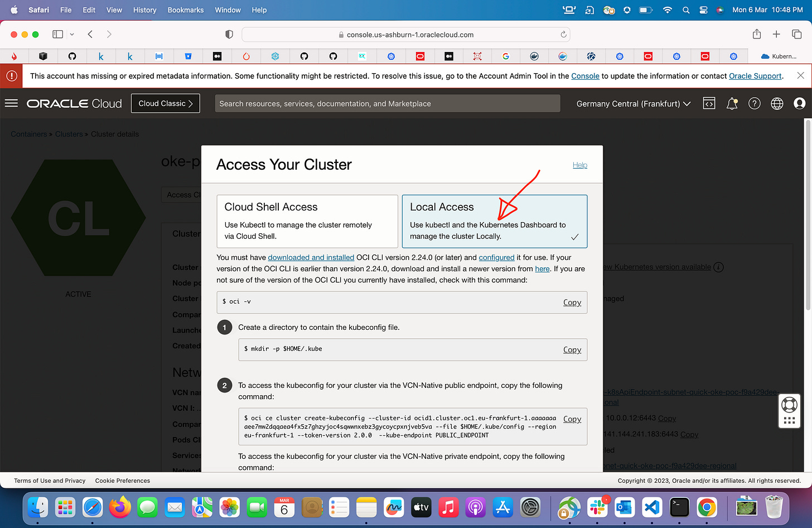Select the Local Access option card

tap(495, 221)
